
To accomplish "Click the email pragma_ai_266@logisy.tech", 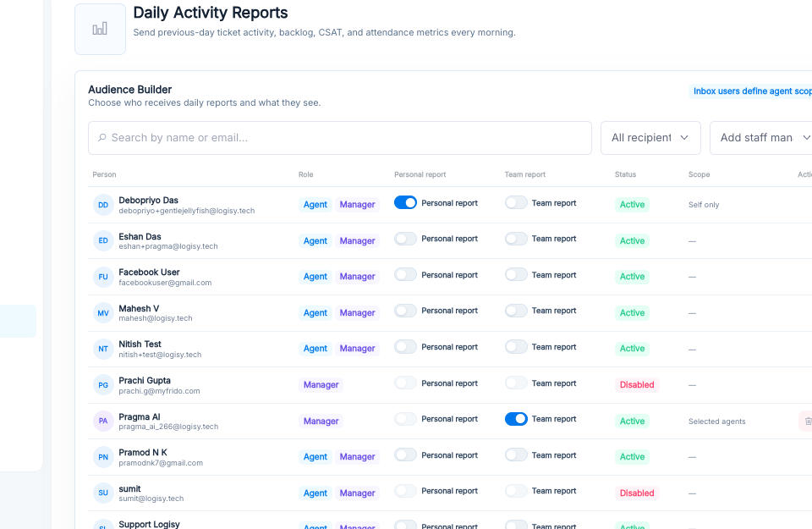I will [168, 427].
